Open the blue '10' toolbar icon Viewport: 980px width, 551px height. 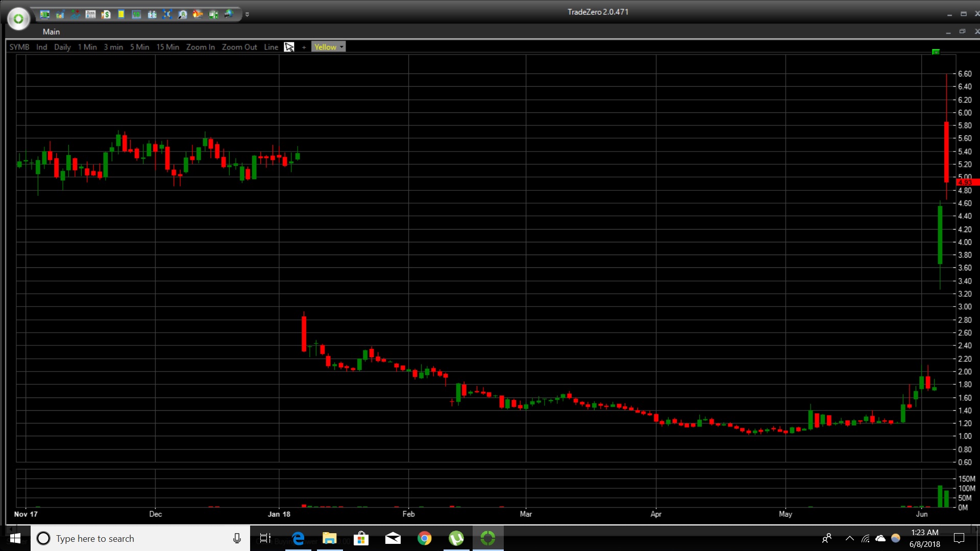click(136, 14)
